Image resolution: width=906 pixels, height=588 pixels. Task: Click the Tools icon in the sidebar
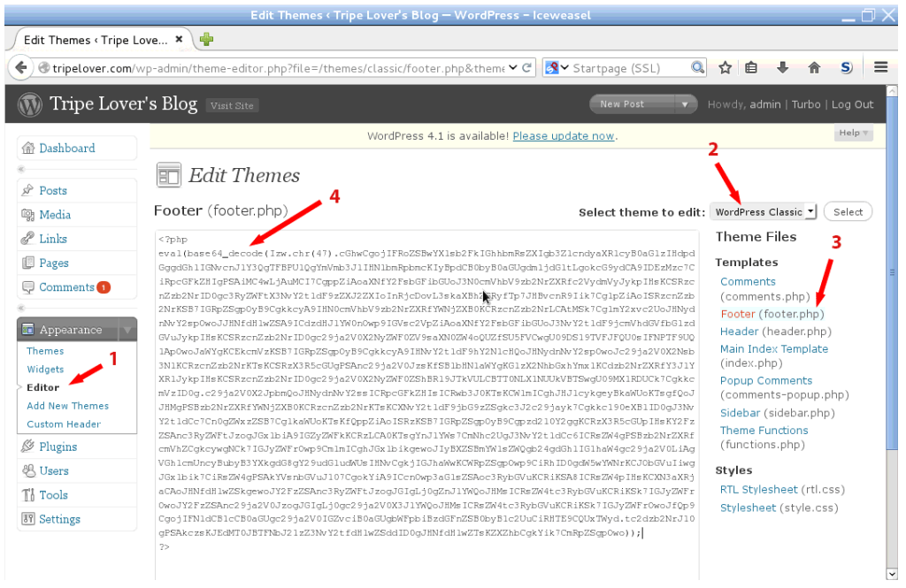click(27, 495)
